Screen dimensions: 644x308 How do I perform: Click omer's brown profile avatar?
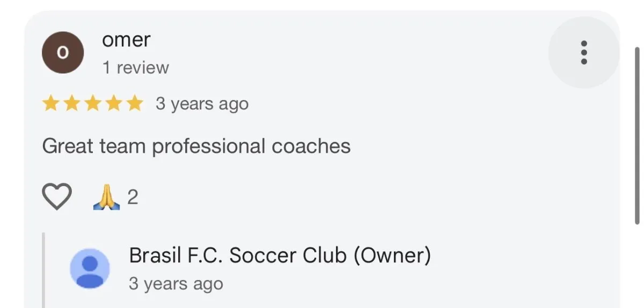(x=63, y=53)
